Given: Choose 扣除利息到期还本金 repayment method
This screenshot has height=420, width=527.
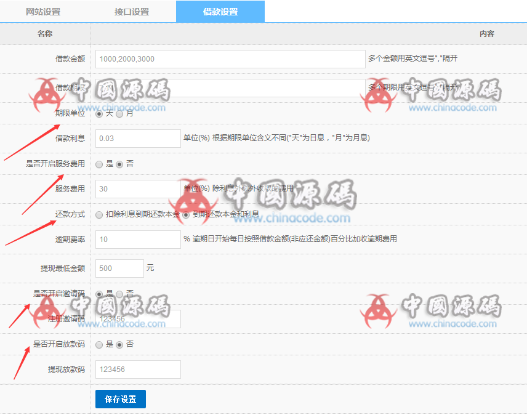Looking at the screenshot, I should pyautogui.click(x=99, y=214).
